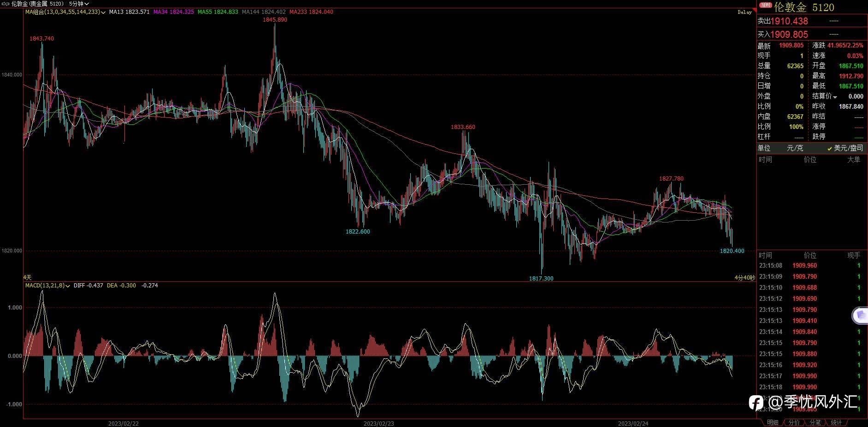Screen dimensions: 868x427
Task: Click the 总量 62365 value
Action: pyautogui.click(x=795, y=66)
